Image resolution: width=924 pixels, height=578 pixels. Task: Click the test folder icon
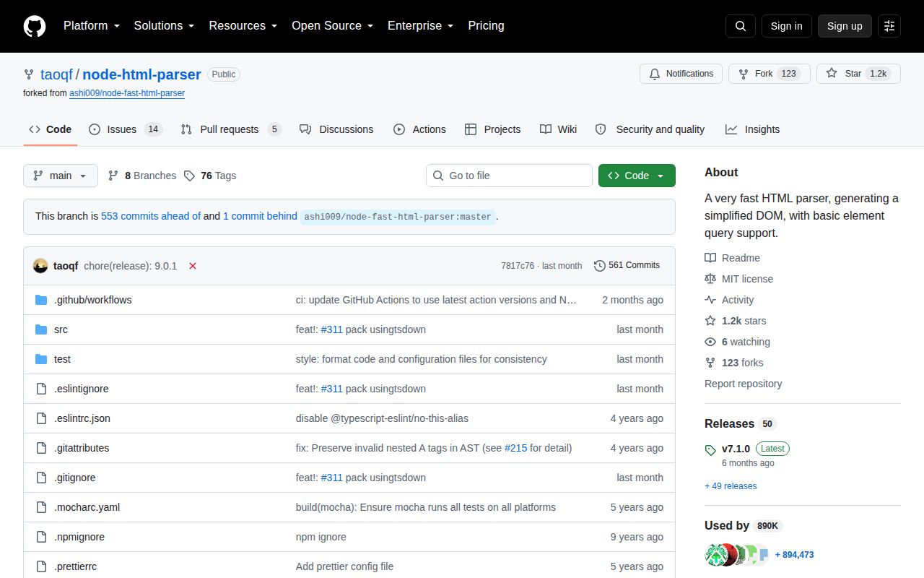[x=41, y=359]
